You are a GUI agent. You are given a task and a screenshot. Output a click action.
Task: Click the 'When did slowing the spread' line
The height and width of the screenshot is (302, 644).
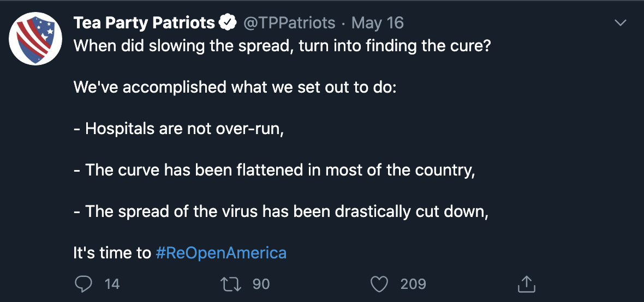[282, 45]
